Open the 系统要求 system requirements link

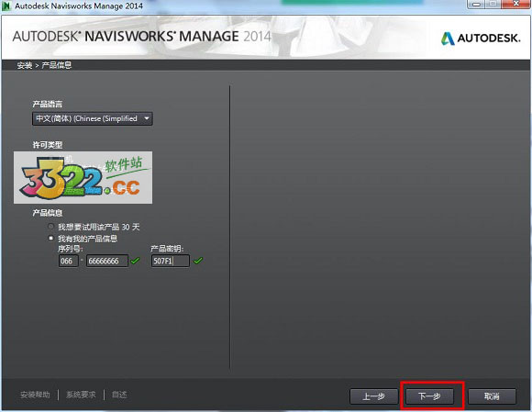(x=81, y=395)
